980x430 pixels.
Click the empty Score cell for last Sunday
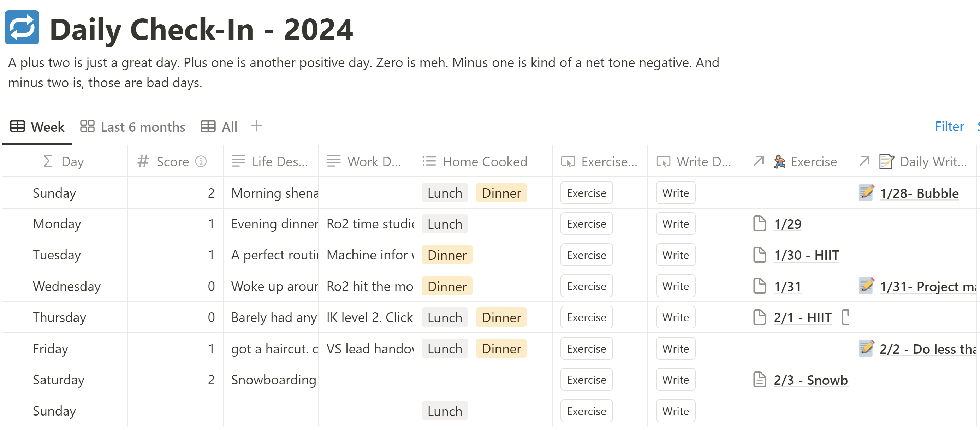[176, 411]
